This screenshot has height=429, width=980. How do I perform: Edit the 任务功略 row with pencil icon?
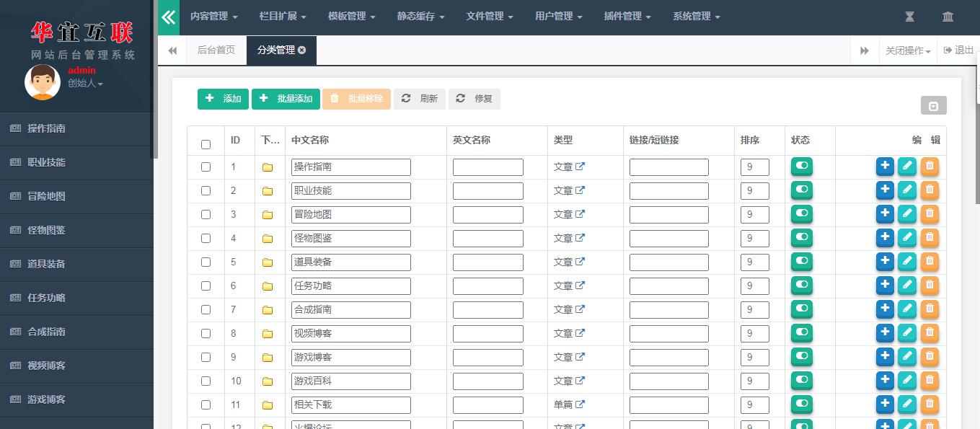(x=907, y=286)
